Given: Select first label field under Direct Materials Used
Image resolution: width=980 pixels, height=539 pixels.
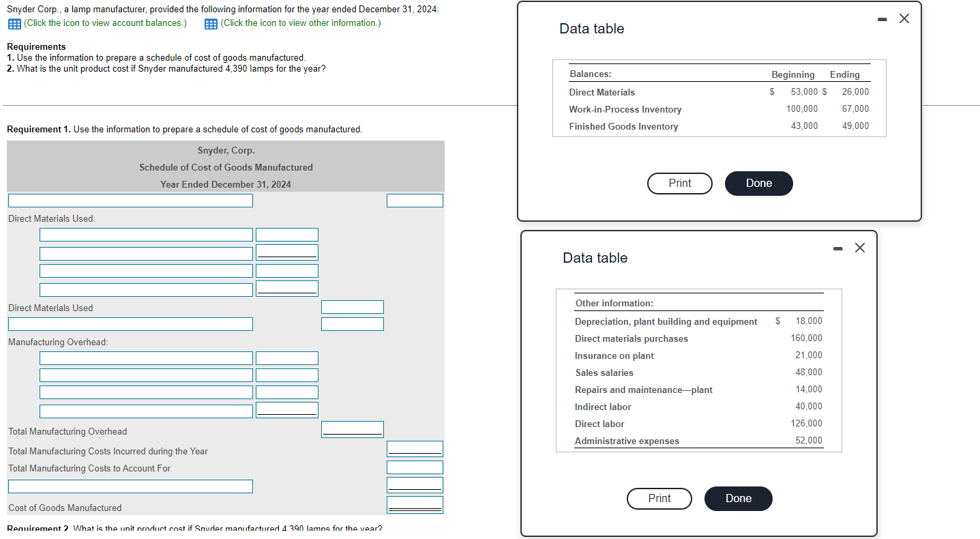Looking at the screenshot, I should click(x=146, y=235).
